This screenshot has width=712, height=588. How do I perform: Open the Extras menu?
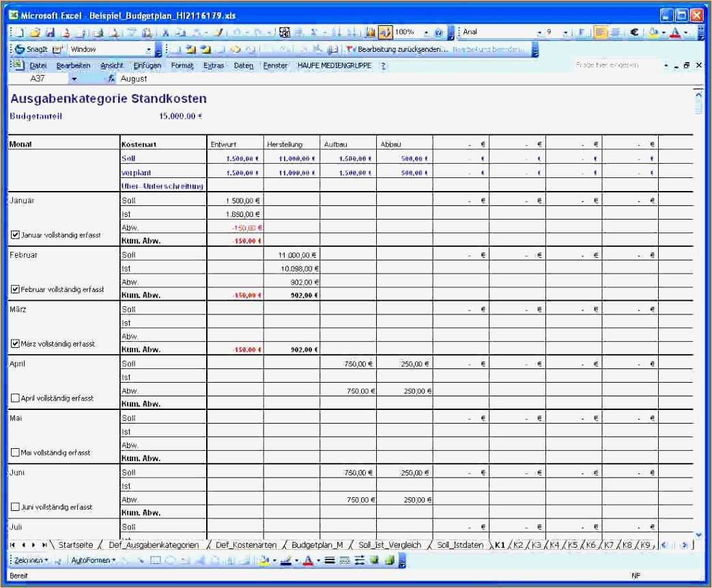tap(215, 65)
